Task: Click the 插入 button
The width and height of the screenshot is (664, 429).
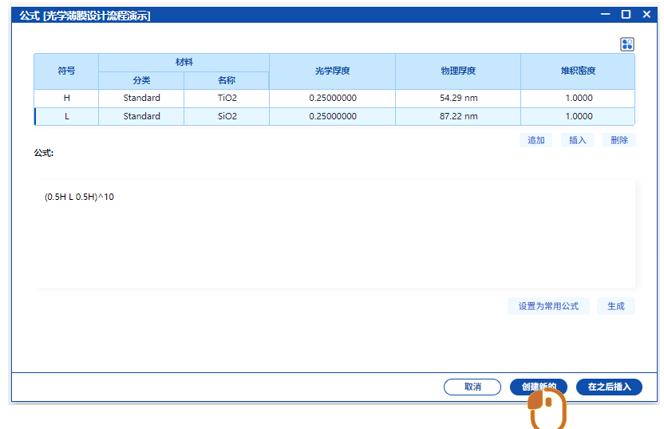Action: pos(577,140)
